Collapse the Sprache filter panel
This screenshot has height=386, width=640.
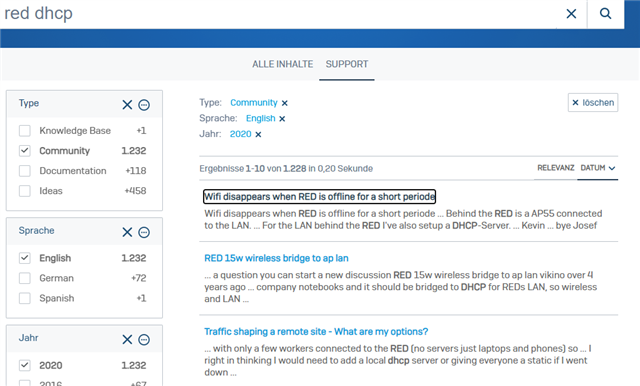(x=144, y=232)
